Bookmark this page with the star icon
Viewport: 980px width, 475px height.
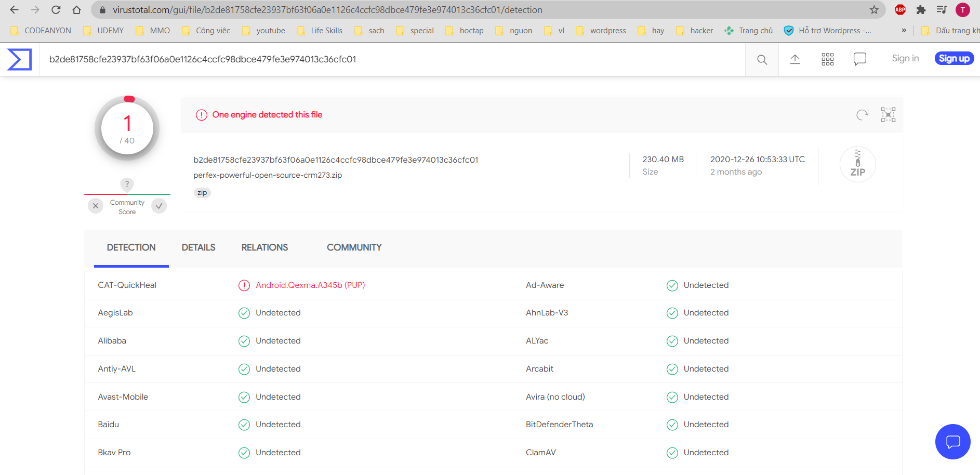874,10
